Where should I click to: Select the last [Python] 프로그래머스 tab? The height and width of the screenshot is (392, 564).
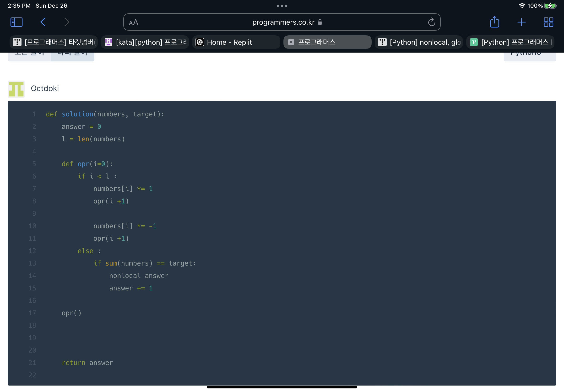(510, 42)
